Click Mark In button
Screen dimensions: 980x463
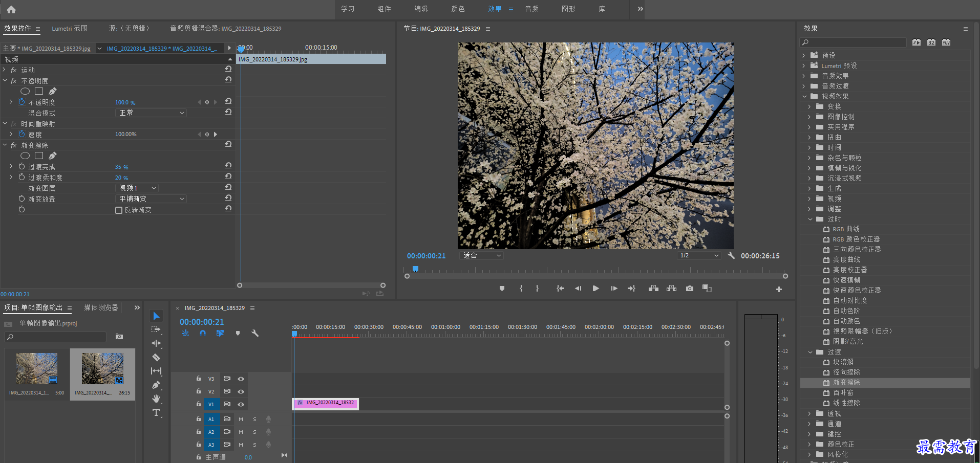pos(521,289)
